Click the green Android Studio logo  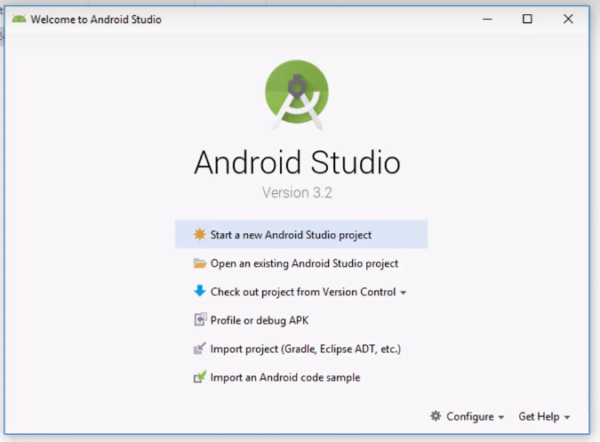[296, 96]
